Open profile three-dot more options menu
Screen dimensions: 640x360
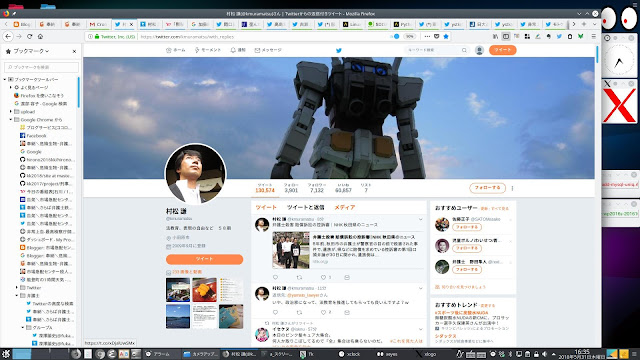click(x=512, y=188)
